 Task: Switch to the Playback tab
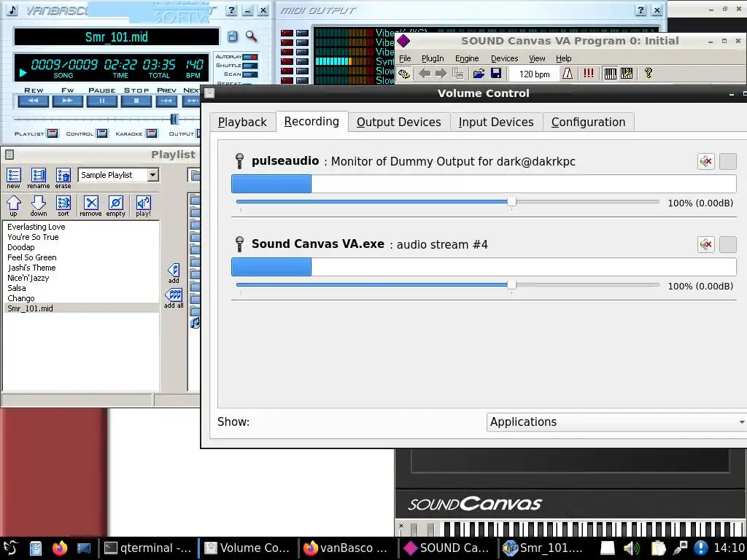(242, 122)
